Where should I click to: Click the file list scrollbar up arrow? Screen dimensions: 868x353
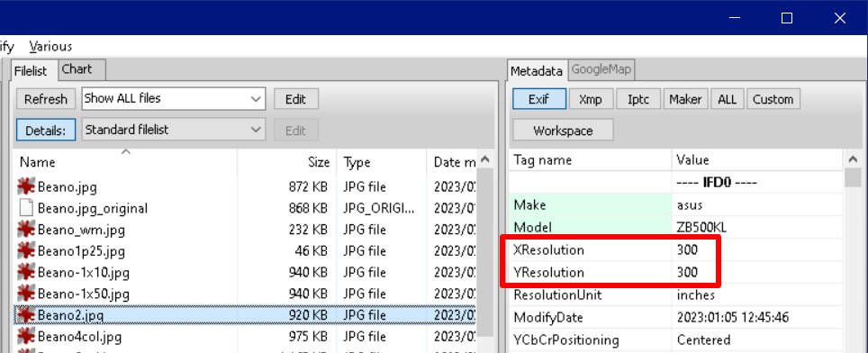tap(485, 160)
